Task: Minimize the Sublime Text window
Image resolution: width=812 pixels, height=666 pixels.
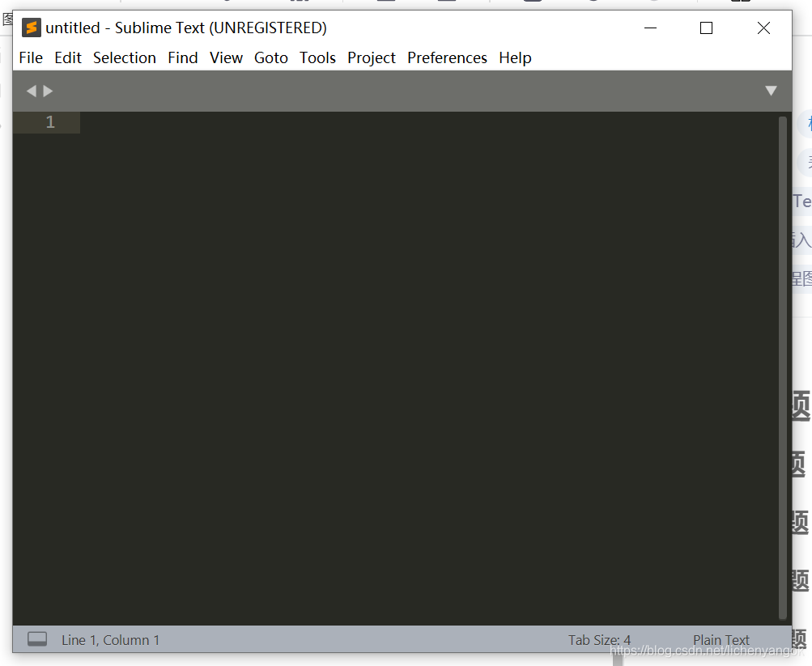Action: pyautogui.click(x=650, y=28)
